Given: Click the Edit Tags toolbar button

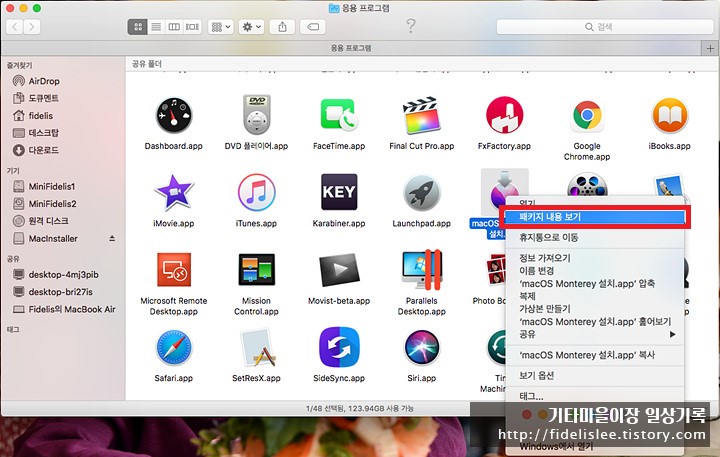Looking at the screenshot, I should (x=313, y=27).
